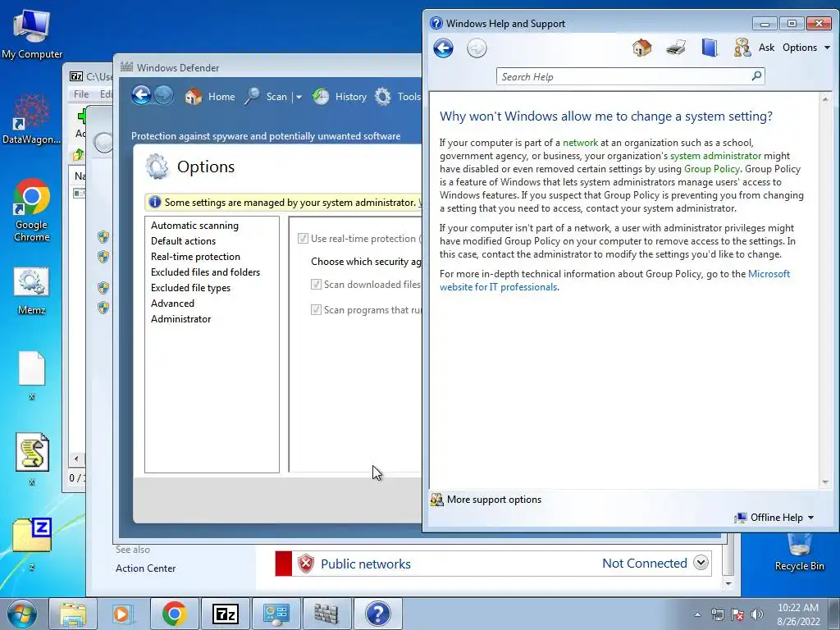This screenshot has height=630, width=840.
Task: Open the File menu in 7-Zip window
Action: point(81,94)
